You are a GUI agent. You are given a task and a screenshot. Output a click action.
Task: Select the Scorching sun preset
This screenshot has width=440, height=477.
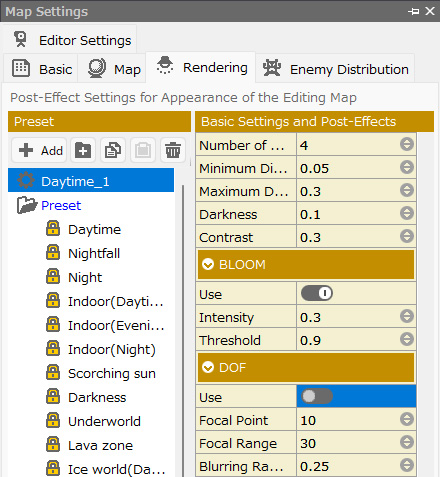point(112,373)
